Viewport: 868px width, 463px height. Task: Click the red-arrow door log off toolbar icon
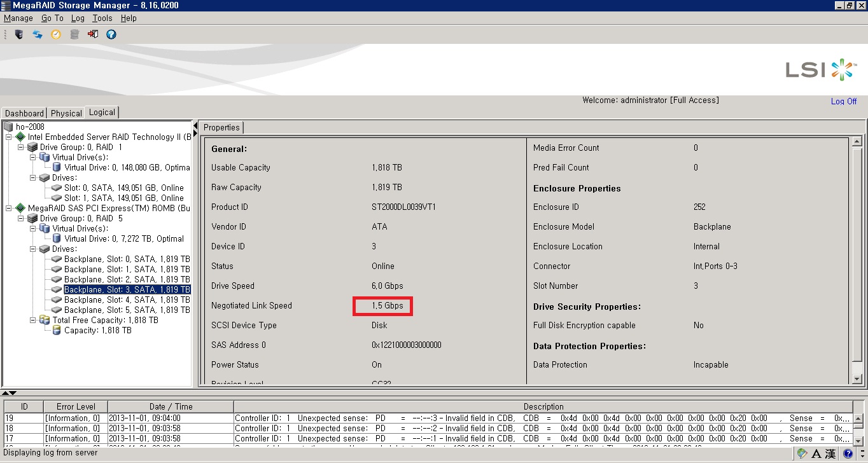click(93, 34)
